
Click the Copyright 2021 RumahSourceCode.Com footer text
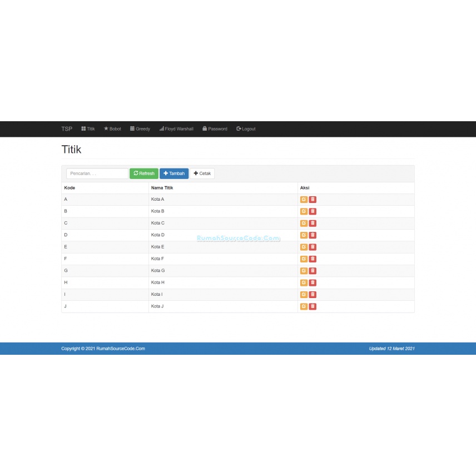point(103,349)
